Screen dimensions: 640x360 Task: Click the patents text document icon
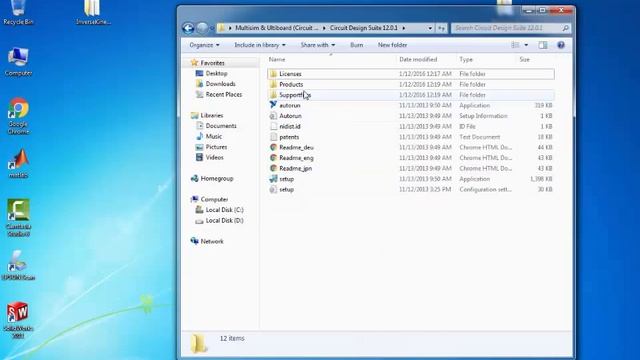click(273, 137)
